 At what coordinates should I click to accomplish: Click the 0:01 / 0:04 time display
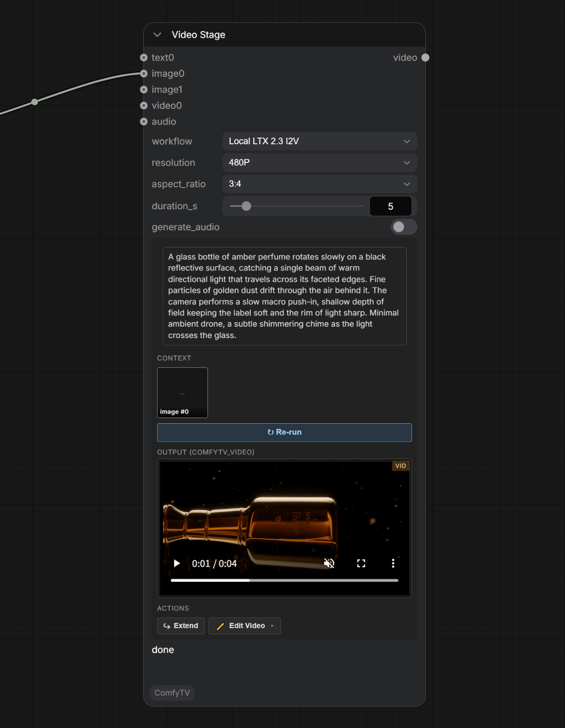[x=214, y=564]
